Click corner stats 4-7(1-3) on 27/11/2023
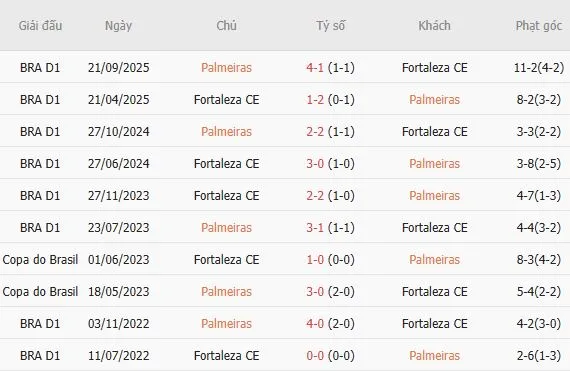This screenshot has width=570, height=371. [539, 195]
